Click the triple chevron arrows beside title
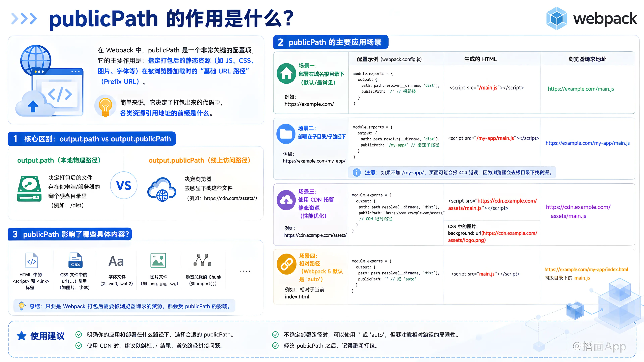Screen dimensions: 644x362 24,18
